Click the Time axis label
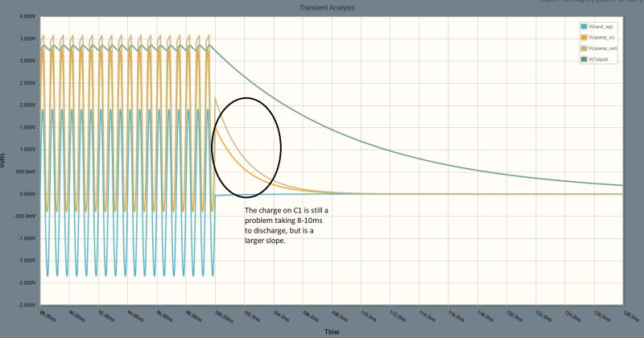644x338 pixels. click(x=332, y=332)
